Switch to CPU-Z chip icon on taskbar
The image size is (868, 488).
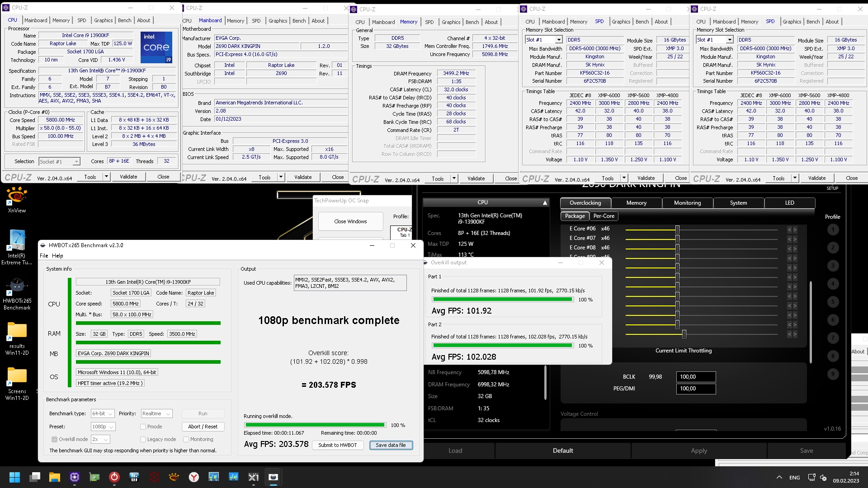click(x=75, y=477)
